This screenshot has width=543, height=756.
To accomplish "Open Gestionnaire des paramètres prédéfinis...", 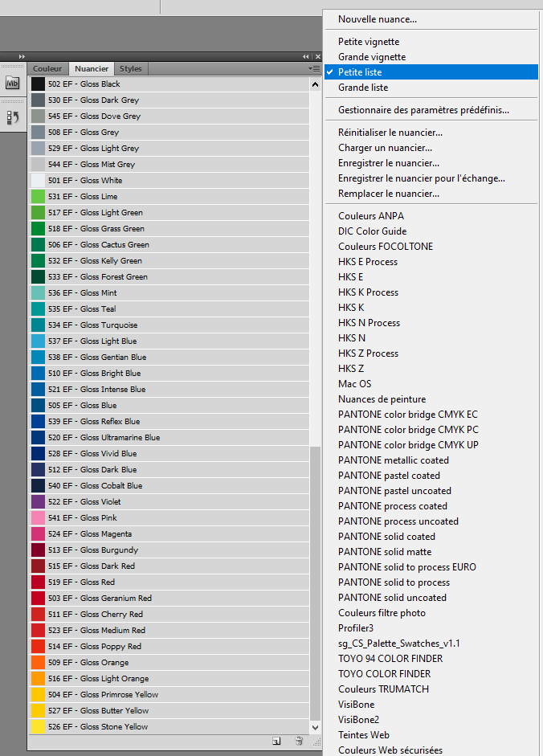I will pyautogui.click(x=423, y=110).
